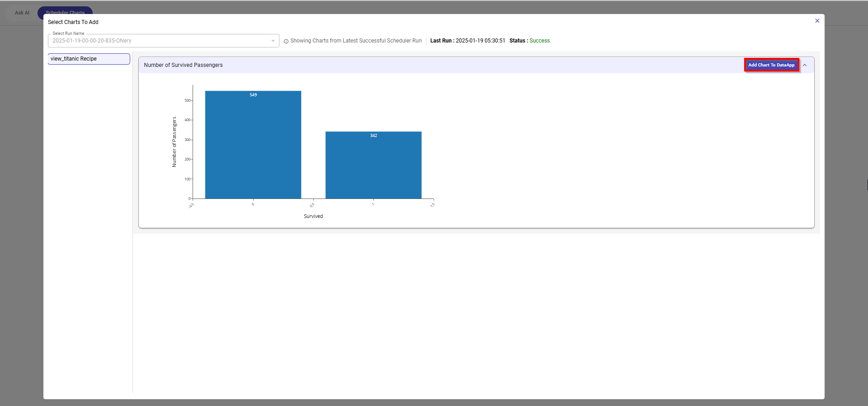Screen dimensions: 868x406
Task: Switch to the Scheduler Charts tab
Action: [65, 12]
